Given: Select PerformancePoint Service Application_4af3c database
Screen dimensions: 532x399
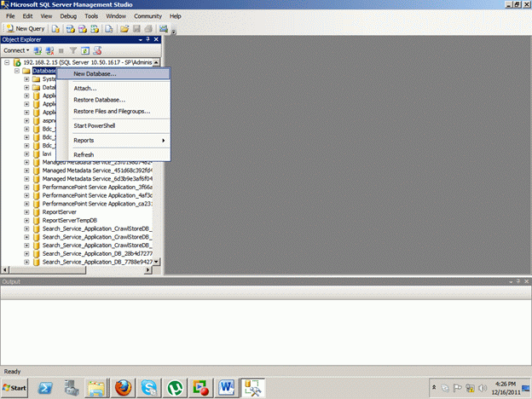Looking at the screenshot, I should [97, 195].
